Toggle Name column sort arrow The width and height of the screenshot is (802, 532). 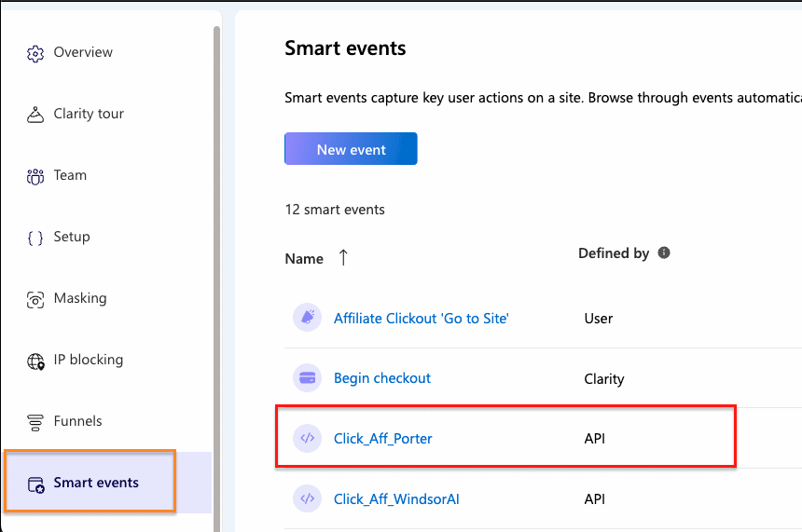coord(343,258)
